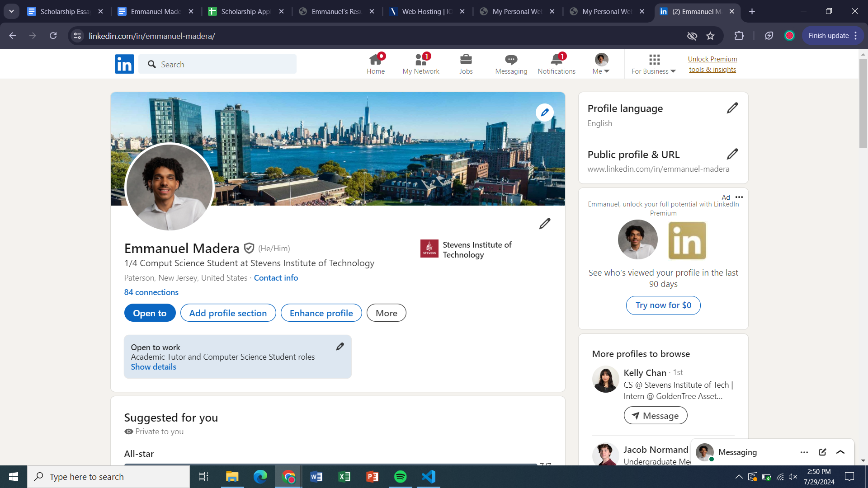Screen dimensions: 868x488
Task: Close the LinkedIn browser tab
Action: (731, 11)
